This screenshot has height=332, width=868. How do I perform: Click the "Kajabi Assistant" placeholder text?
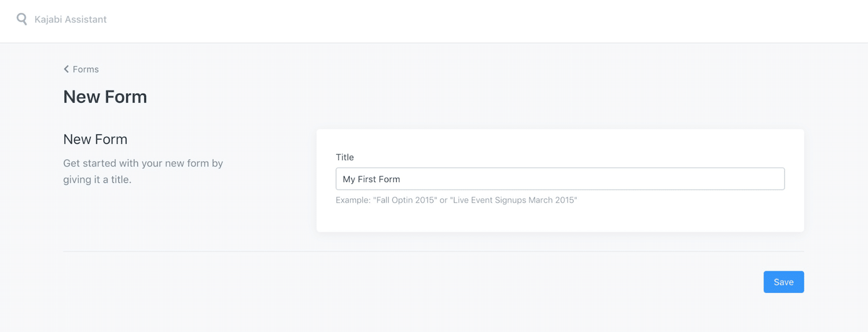(x=71, y=20)
